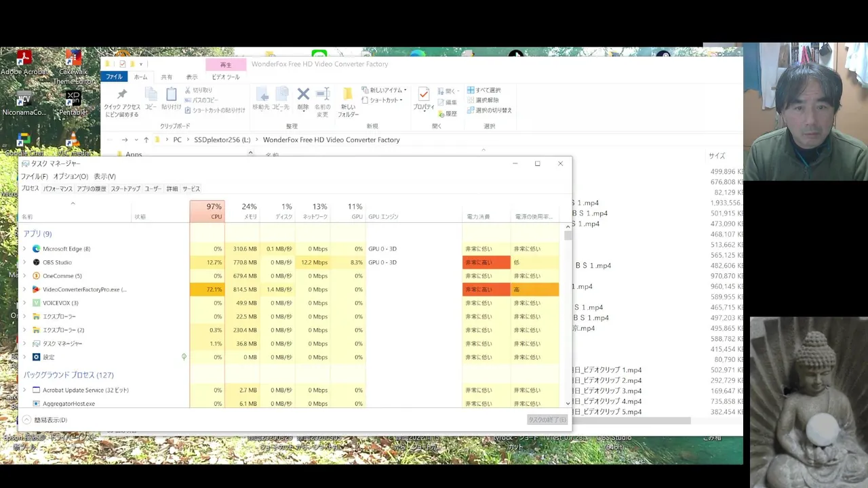Screen dimensions: 868x488
Task: Click the 削除 X icon in Explorer
Action: [x=303, y=94]
